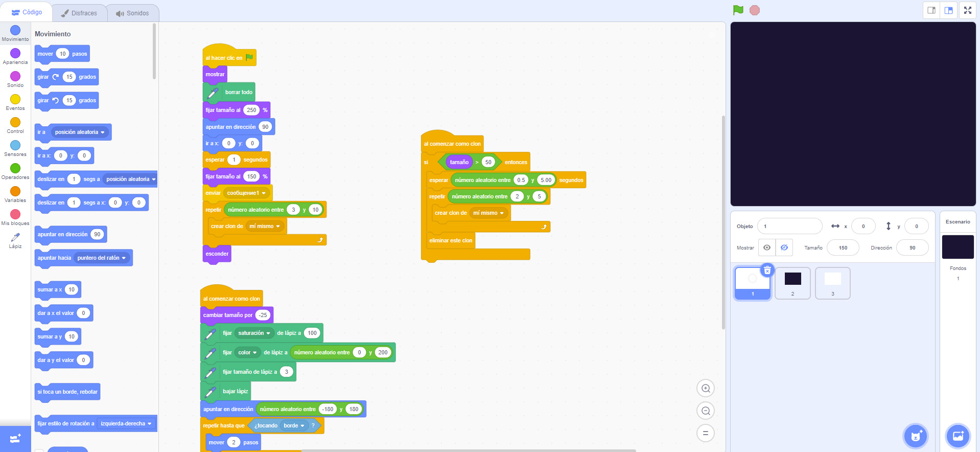The width and height of the screenshot is (980, 452).
Task: Zoom in on the code workspace
Action: click(x=705, y=389)
